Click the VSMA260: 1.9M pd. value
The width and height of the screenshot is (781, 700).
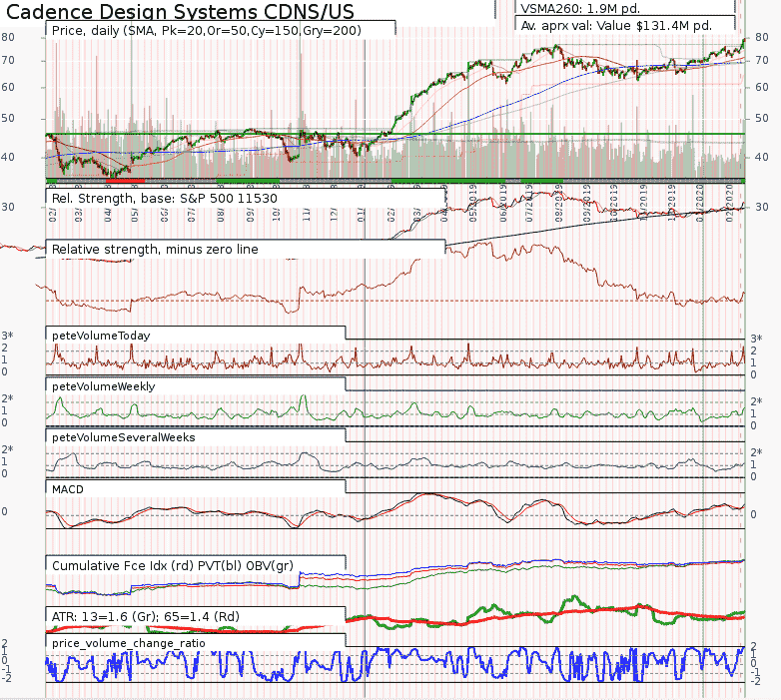pos(580,8)
